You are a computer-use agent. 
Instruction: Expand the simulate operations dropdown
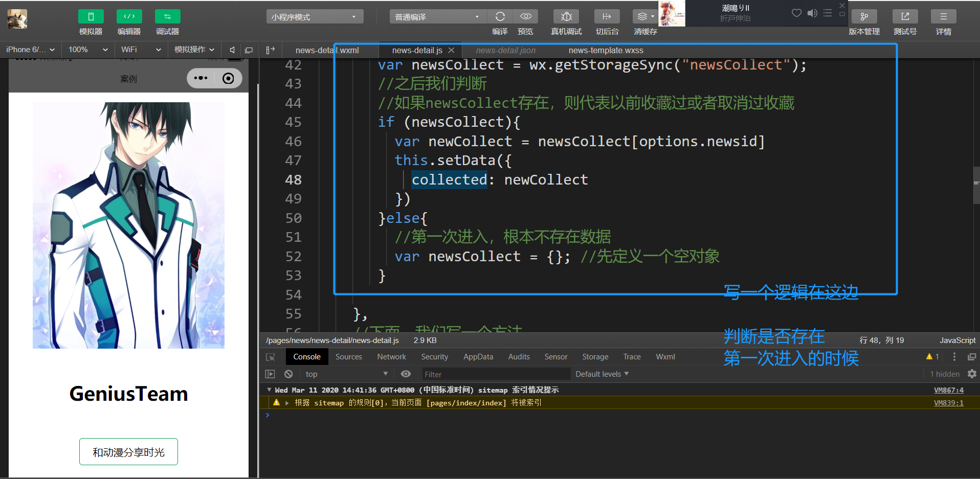click(x=194, y=50)
